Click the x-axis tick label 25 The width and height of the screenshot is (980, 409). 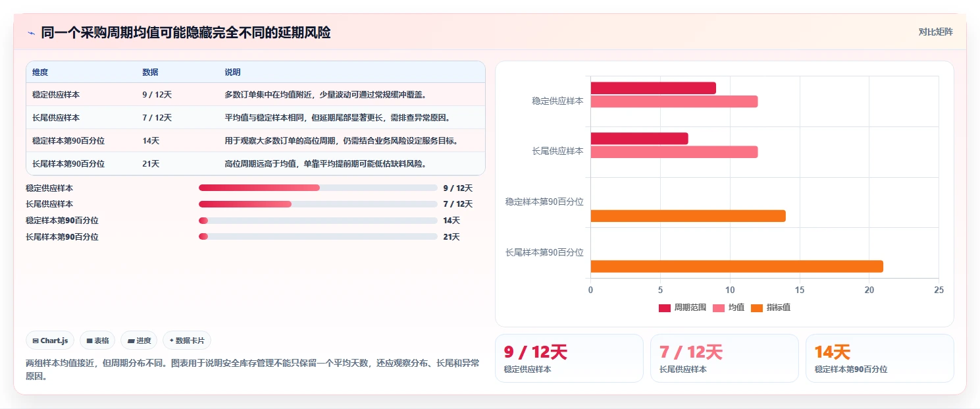click(x=939, y=290)
